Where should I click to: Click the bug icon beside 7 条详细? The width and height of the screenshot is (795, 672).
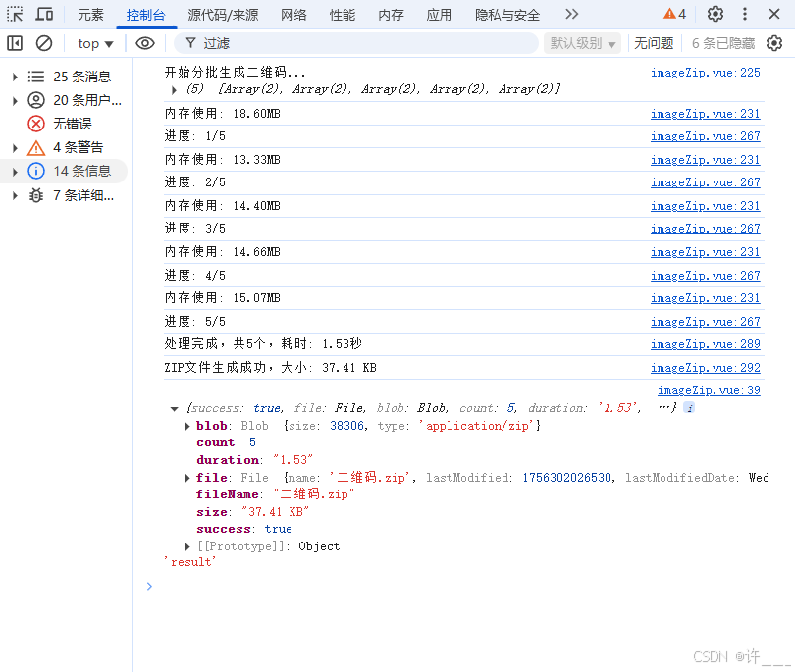[x=36, y=195]
